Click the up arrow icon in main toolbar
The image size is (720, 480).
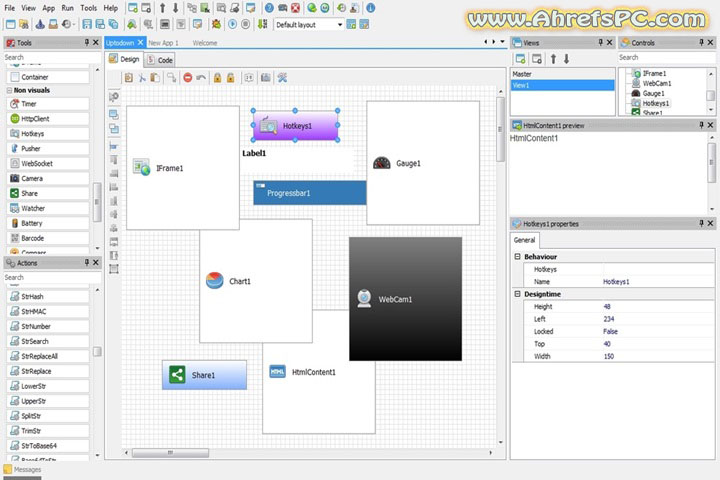tap(163, 8)
